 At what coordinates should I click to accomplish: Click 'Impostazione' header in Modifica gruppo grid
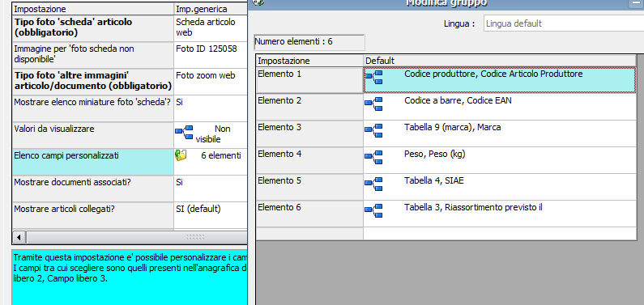[309, 61]
